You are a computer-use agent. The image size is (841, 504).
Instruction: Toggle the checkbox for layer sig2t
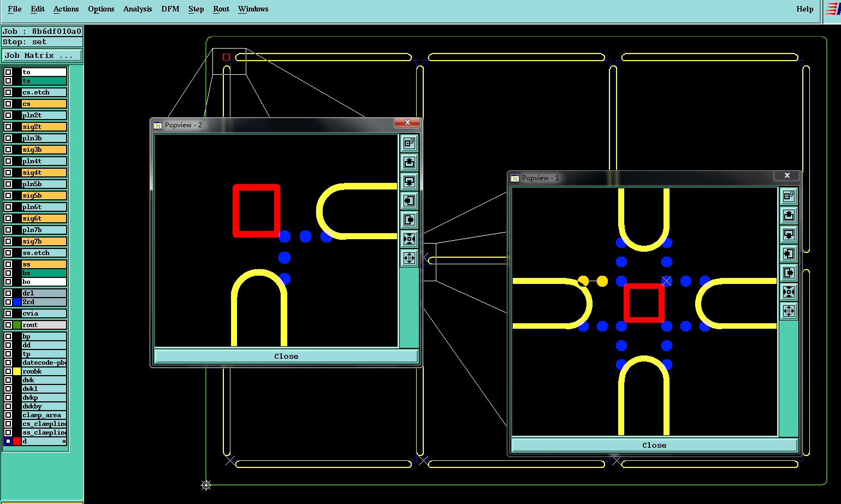[x=8, y=127]
